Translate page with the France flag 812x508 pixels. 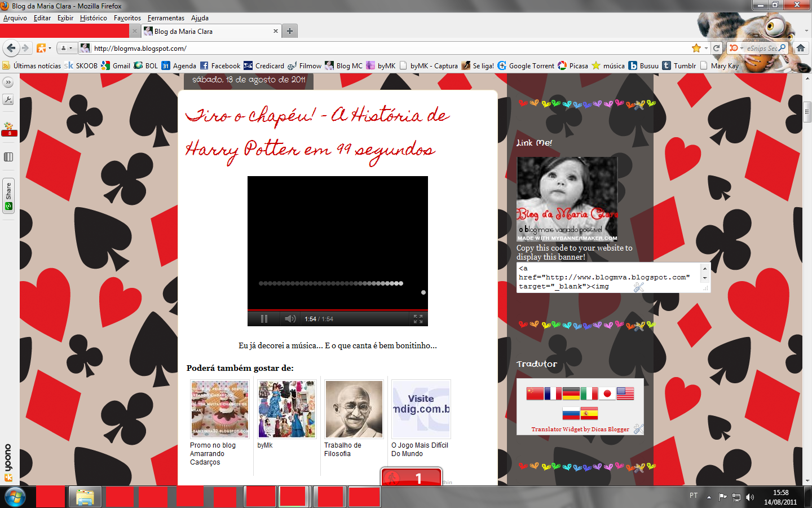pos(553,393)
